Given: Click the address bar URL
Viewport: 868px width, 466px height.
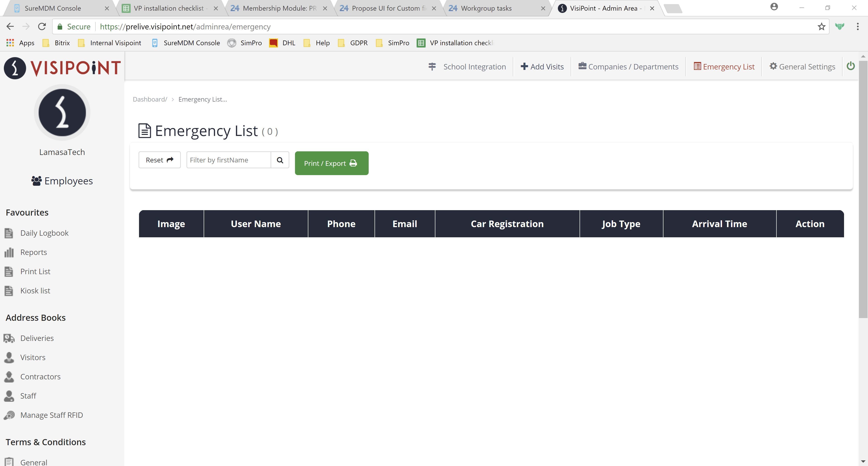Looking at the screenshot, I should pyautogui.click(x=185, y=27).
